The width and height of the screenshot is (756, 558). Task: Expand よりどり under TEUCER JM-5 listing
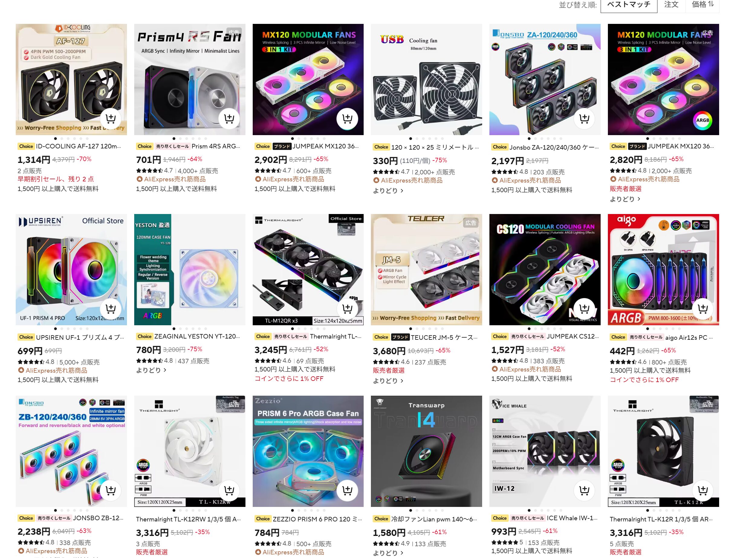[x=388, y=381]
